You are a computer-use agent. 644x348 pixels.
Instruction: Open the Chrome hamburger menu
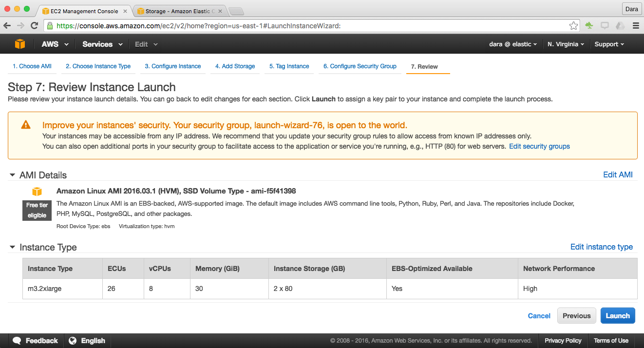click(635, 26)
